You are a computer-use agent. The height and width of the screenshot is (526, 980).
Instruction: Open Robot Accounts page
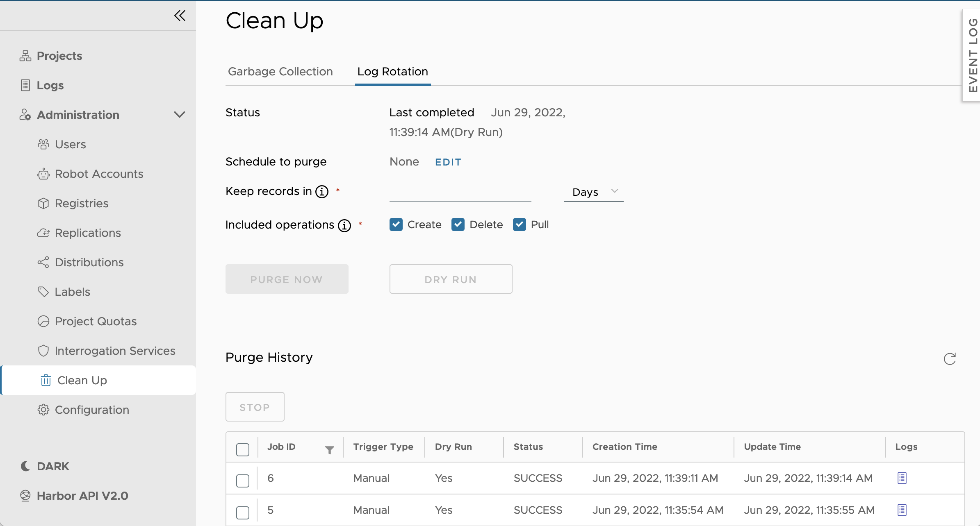(x=99, y=174)
